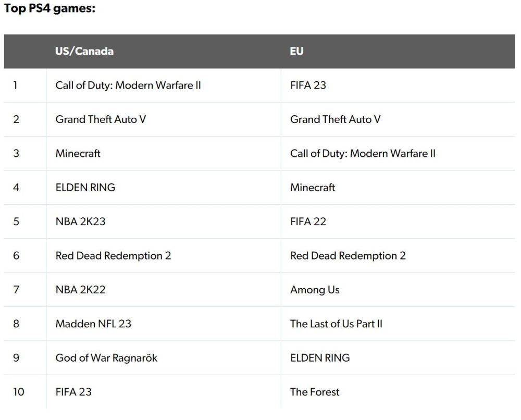Select Grand Theft Auto V under US/Canada

pos(101,119)
